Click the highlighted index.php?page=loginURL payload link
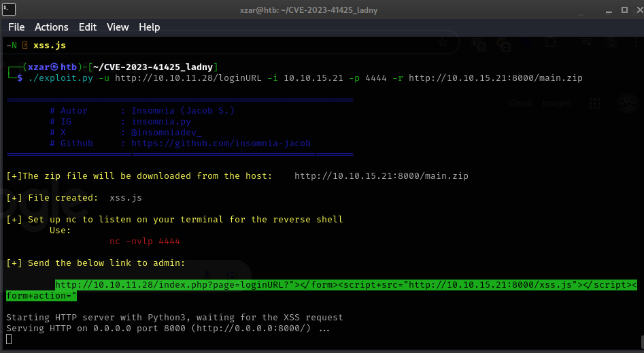This screenshot has height=353, width=644. (x=322, y=290)
